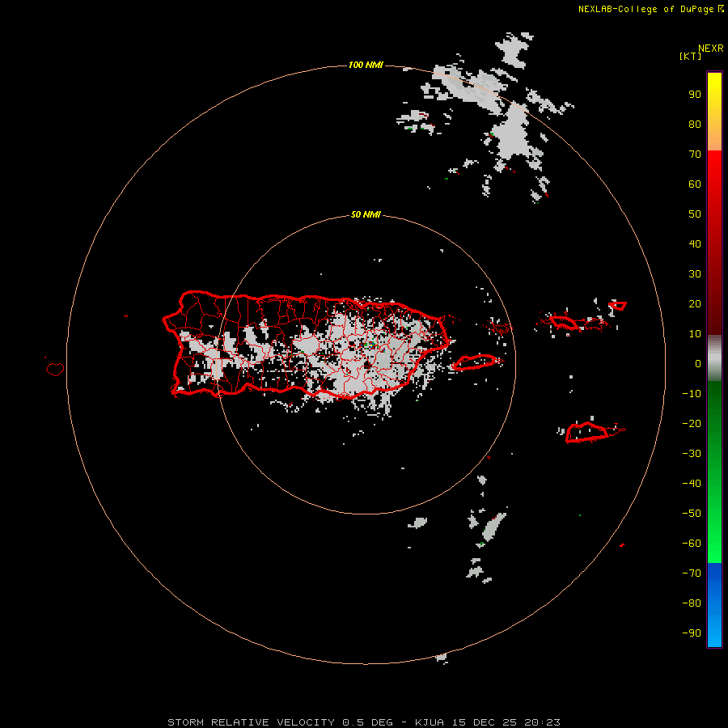Viewport: 728px width, 728px height.
Task: Select the -80 value on velocity scale
Action: tap(692, 603)
